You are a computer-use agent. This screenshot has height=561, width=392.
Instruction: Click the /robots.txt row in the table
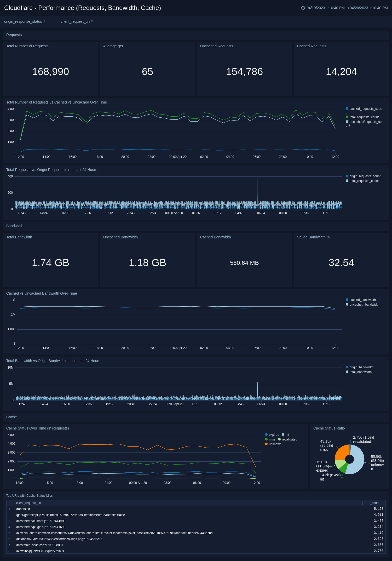[23, 509]
